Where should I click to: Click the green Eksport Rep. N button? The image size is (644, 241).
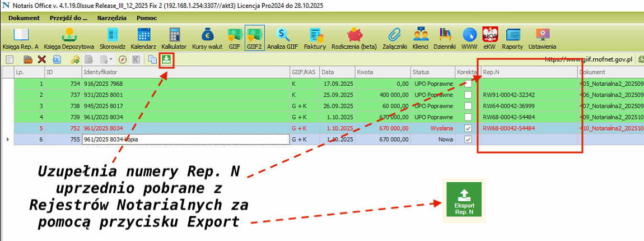click(463, 199)
